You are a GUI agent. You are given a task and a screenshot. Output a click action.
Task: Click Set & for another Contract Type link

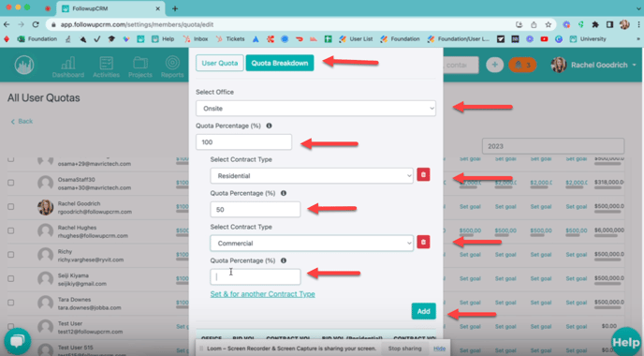click(262, 294)
